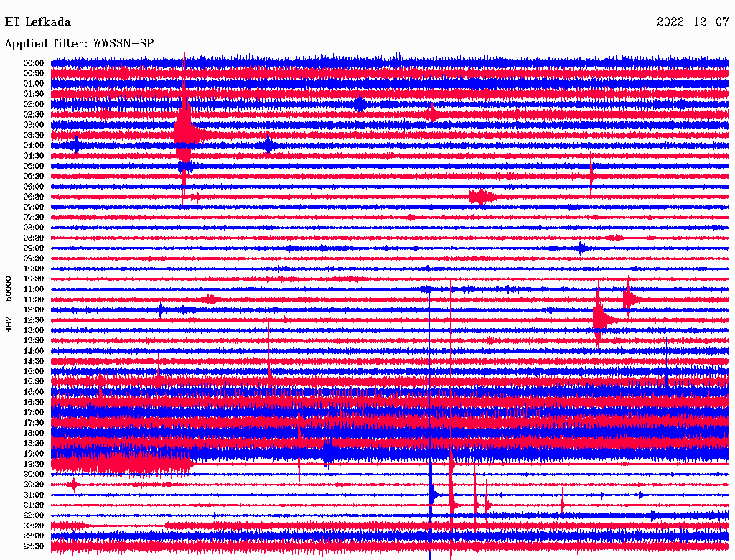735x560 pixels.
Task: Select the 20:00 time label
Action: 33,475
